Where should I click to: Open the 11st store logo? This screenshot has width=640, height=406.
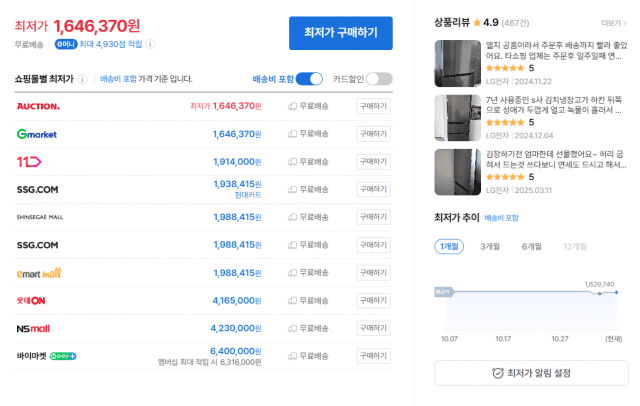(28, 161)
